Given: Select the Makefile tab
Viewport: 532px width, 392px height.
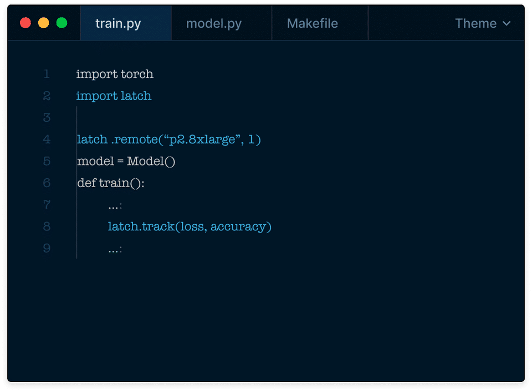Looking at the screenshot, I should (x=320, y=23).
